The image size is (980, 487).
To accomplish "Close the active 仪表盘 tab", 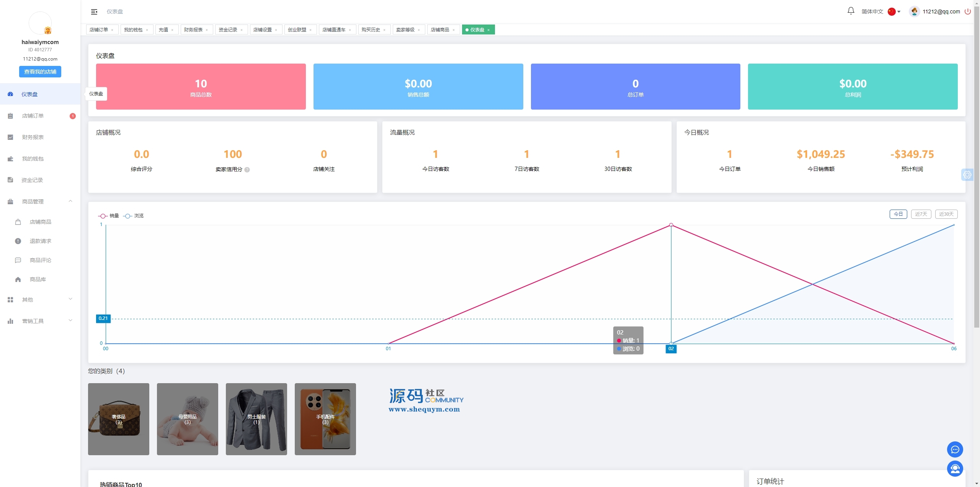I will (488, 30).
